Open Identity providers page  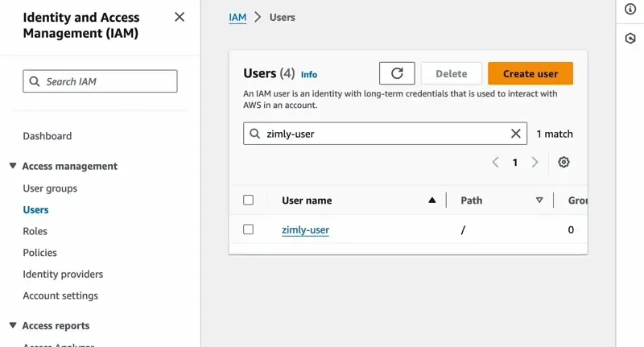[x=63, y=274]
